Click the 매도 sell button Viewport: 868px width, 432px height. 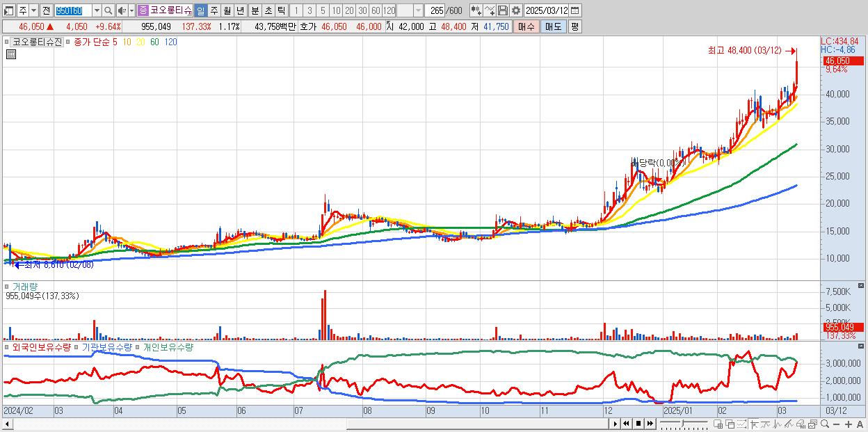tap(554, 26)
